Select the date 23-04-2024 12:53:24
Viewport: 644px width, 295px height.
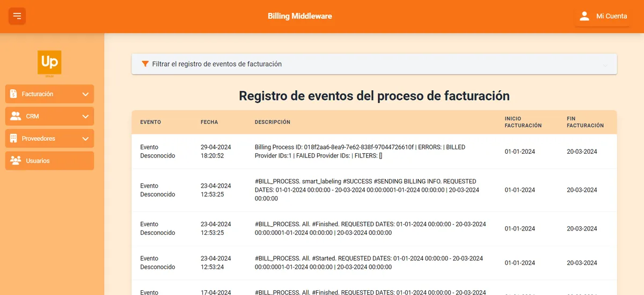point(216,263)
